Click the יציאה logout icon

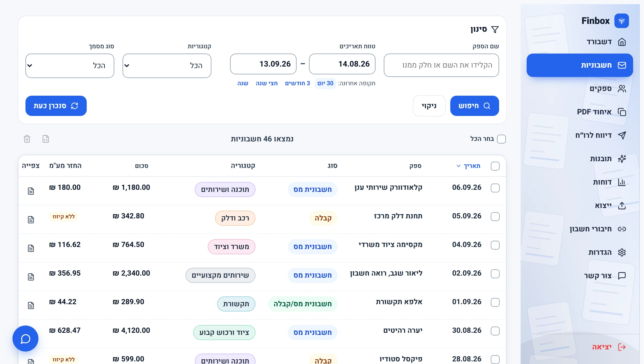tap(622, 347)
